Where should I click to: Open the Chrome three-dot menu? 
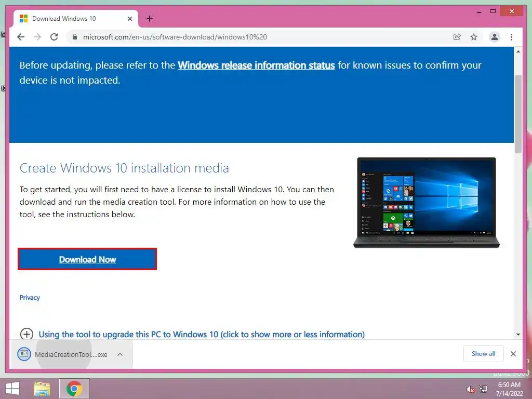(511, 37)
